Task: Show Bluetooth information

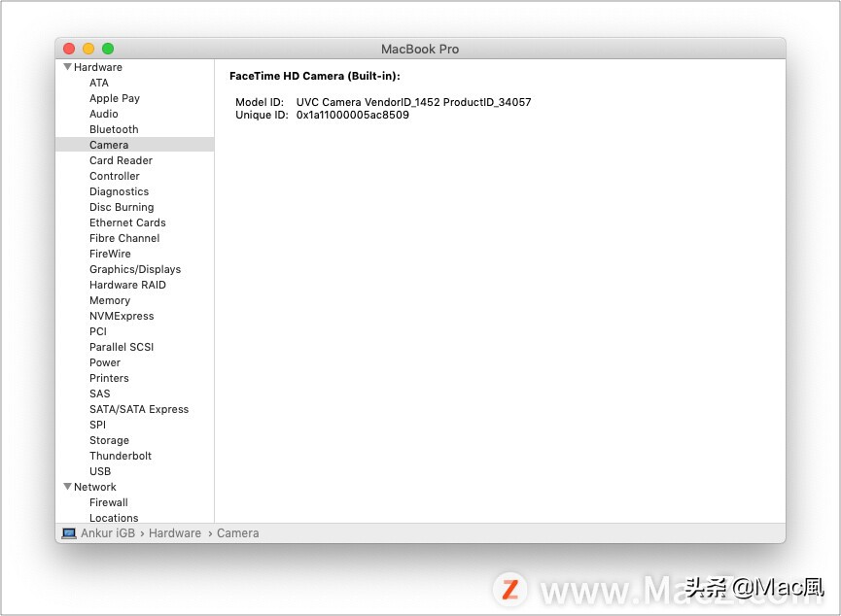Action: click(114, 129)
